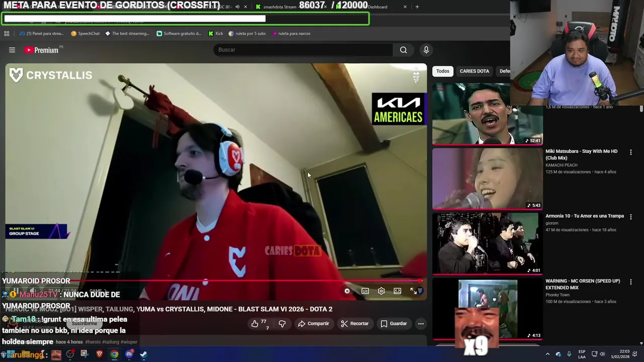The height and width of the screenshot is (362, 644).
Task: Open the system volume speaker icon
Action: pyautogui.click(x=602, y=354)
